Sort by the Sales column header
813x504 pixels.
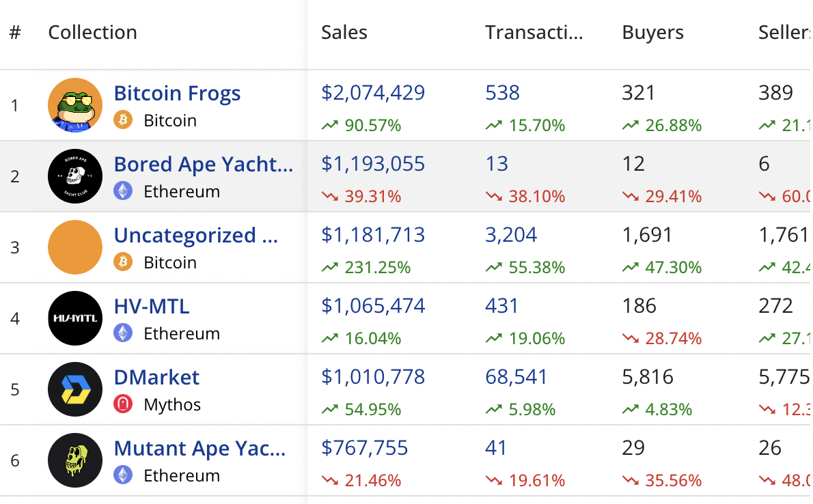344,33
